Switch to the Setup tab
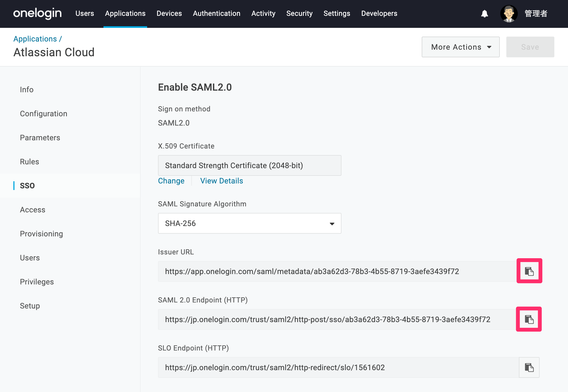The width and height of the screenshot is (568, 392). coord(30,306)
